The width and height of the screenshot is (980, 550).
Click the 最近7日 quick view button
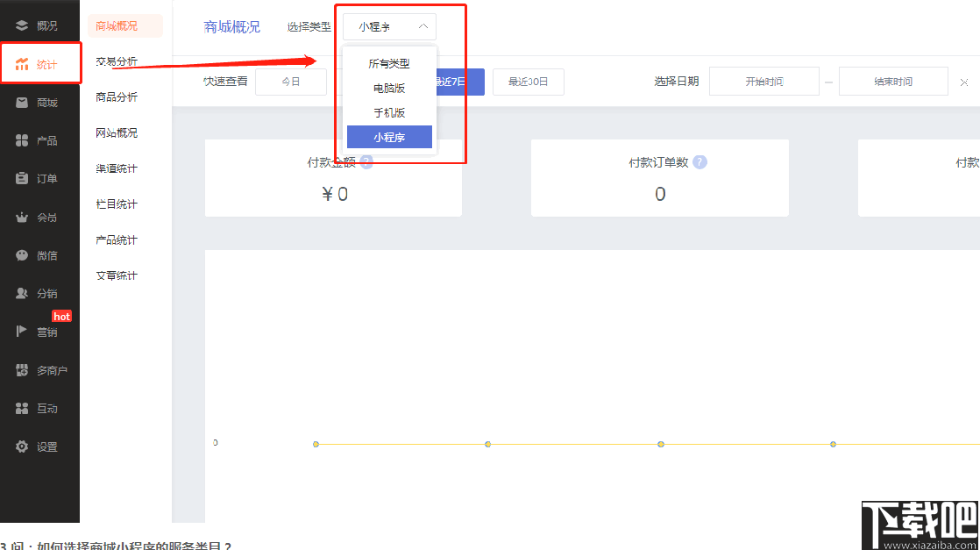(460, 82)
